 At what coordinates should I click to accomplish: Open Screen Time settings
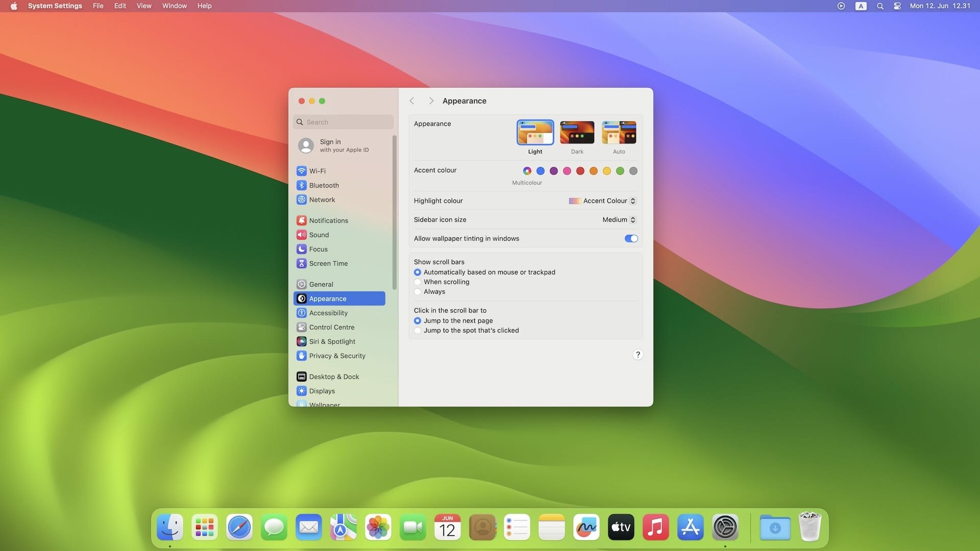click(328, 264)
